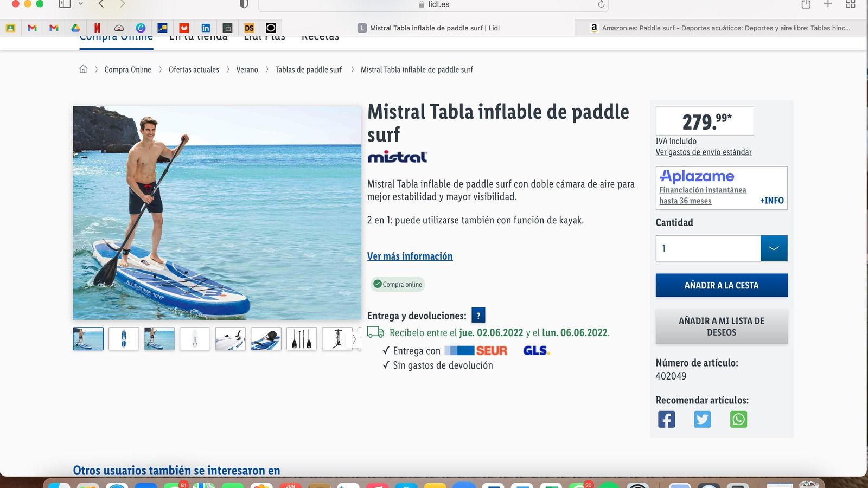This screenshot has width=868, height=488.
Task: Click the AÑADIR A LA CESTA button
Action: click(722, 285)
